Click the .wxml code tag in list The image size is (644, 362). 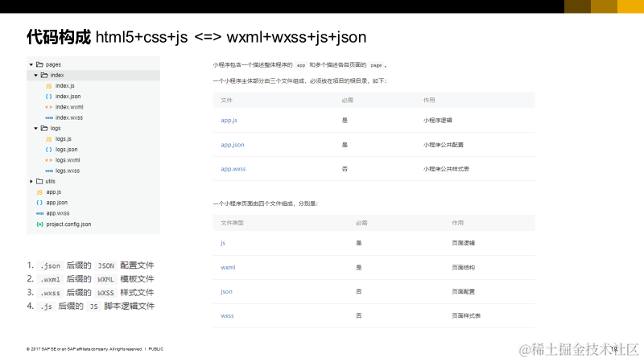[50, 279]
